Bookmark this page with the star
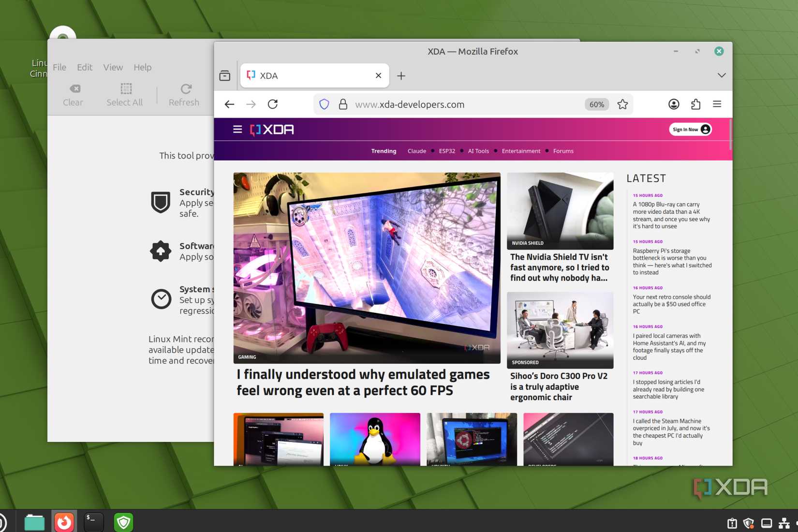 tap(622, 104)
